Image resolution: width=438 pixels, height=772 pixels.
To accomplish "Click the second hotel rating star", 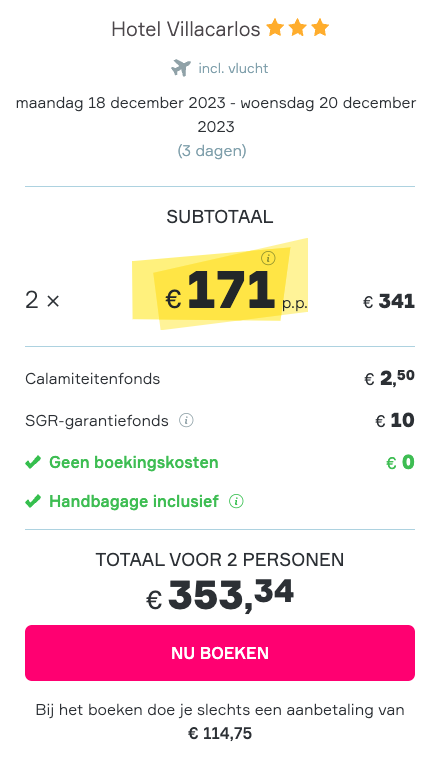I will 297,28.
